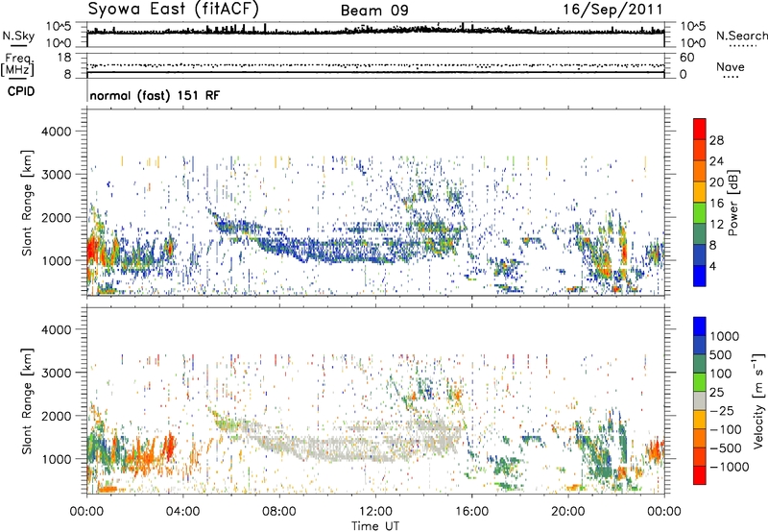
Task: Select the 'Beam 09' heading
Action: (374, 11)
